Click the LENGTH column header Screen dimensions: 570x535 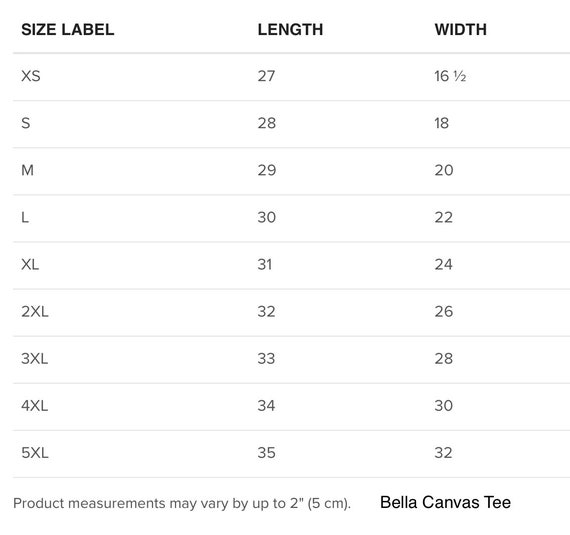click(x=290, y=29)
